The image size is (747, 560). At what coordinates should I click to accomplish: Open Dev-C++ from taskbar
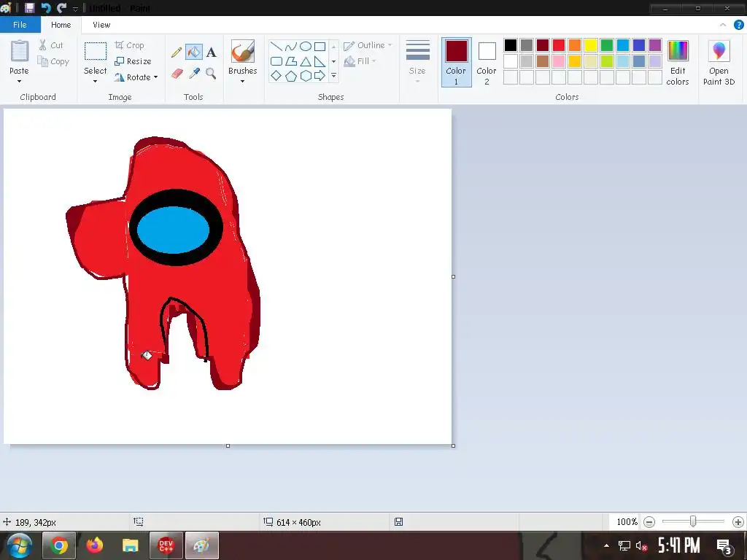tap(166, 545)
